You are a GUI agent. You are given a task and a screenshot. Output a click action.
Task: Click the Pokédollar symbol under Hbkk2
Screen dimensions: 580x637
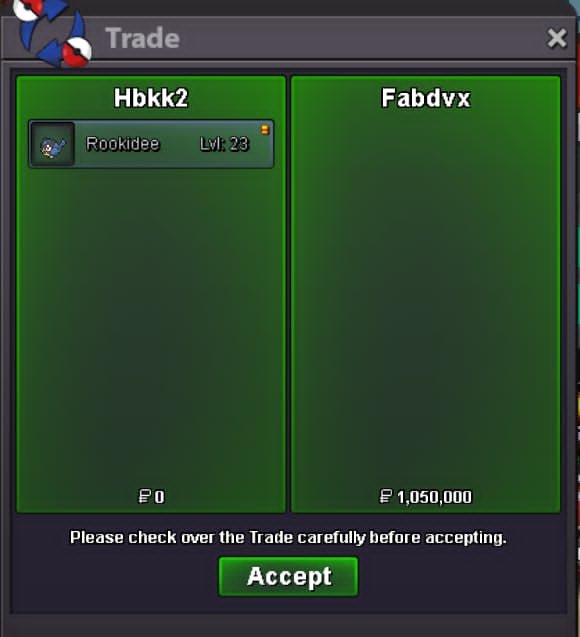pos(144,496)
